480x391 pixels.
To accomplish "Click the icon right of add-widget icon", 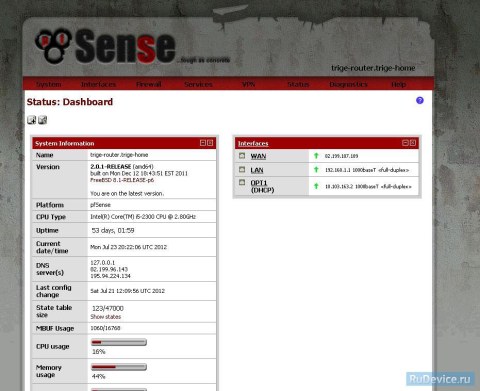I will [x=43, y=120].
